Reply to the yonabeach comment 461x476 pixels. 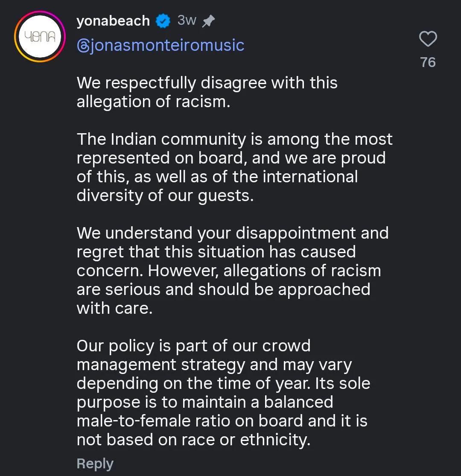pyautogui.click(x=95, y=464)
